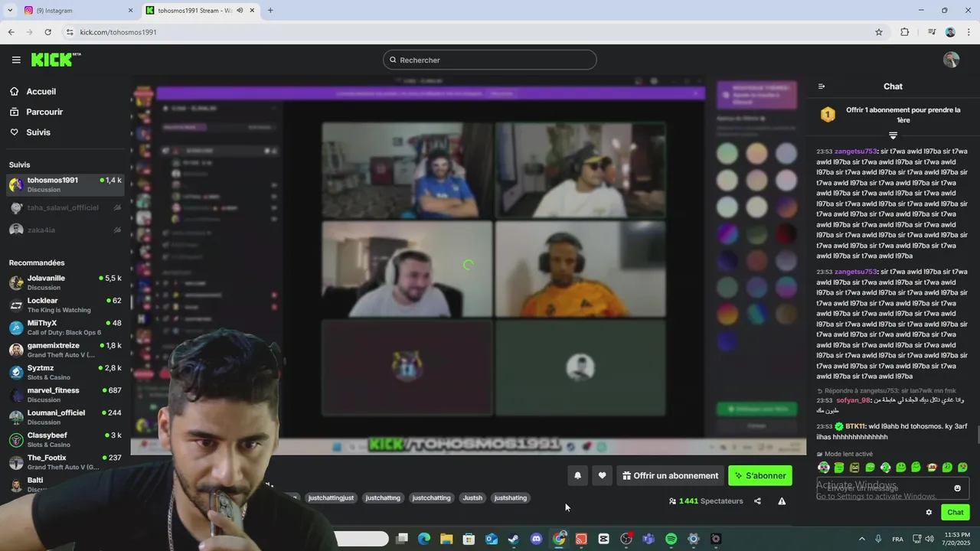The image size is (980, 551).
Task: Open the justcchatting tag
Action: (x=431, y=497)
